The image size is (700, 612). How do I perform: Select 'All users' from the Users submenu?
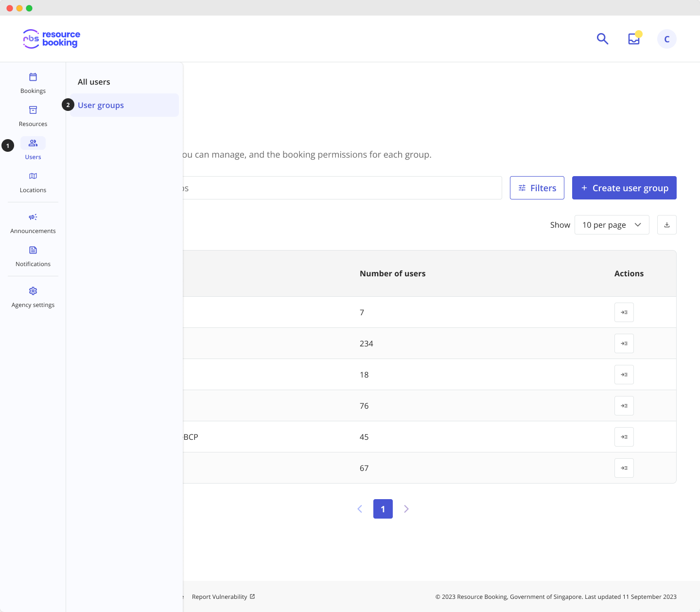[x=94, y=82]
